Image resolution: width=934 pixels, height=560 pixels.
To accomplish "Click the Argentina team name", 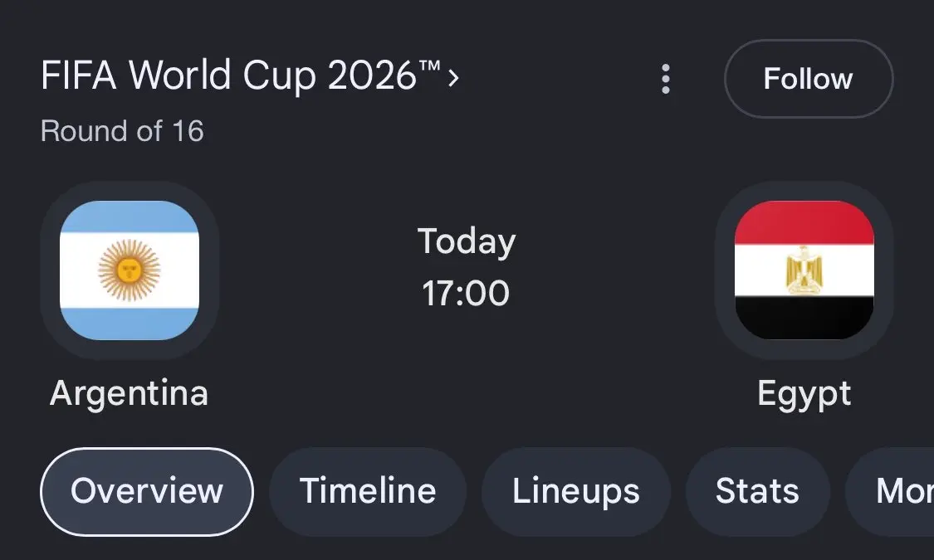I will (130, 393).
